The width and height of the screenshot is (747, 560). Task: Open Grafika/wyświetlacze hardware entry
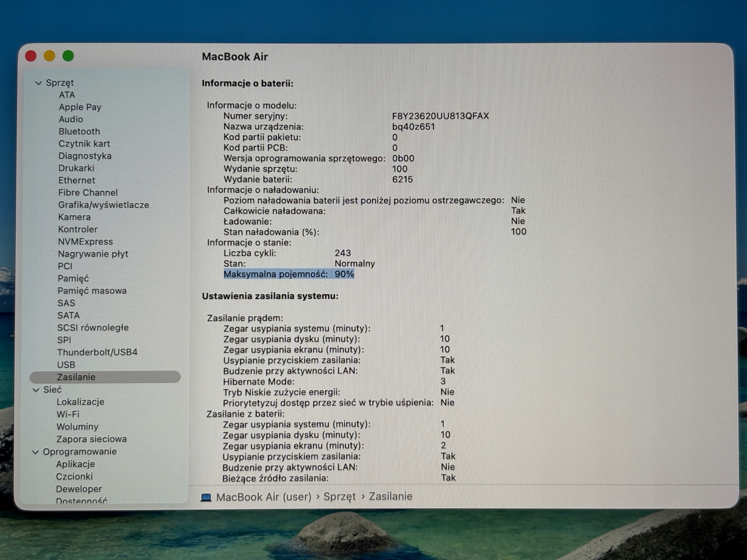pos(104,205)
